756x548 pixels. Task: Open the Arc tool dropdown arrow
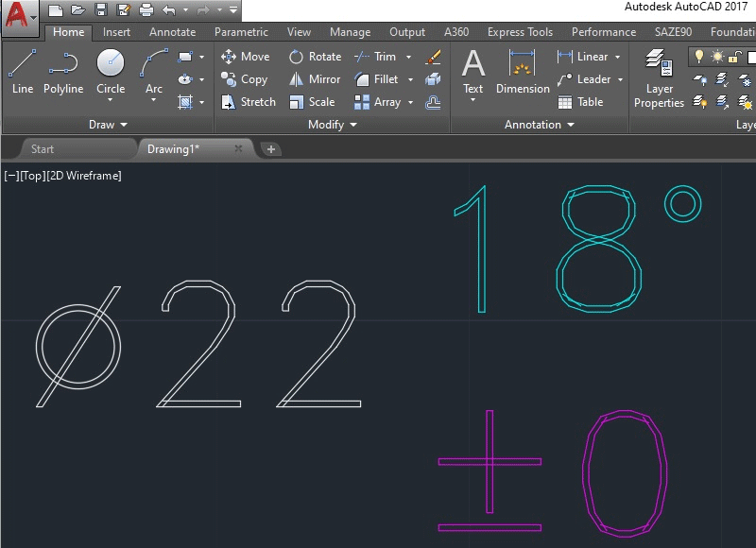pos(154,100)
